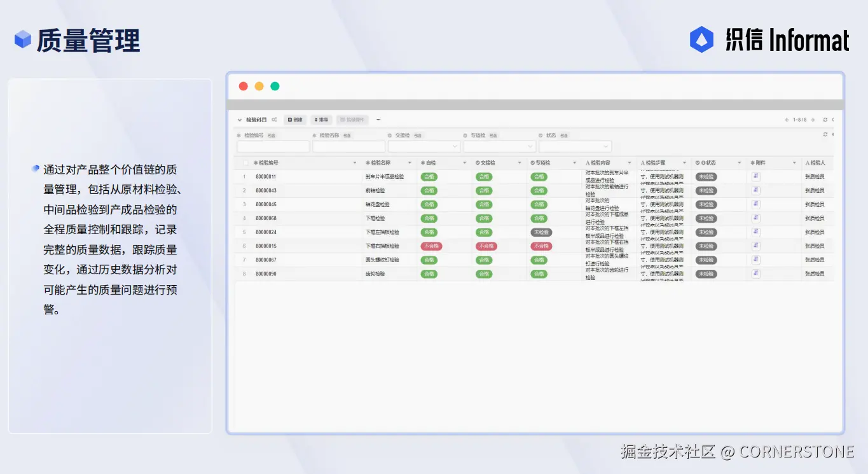Click the blue cube icon beside 质量管理
868x474 pixels.
click(23, 39)
